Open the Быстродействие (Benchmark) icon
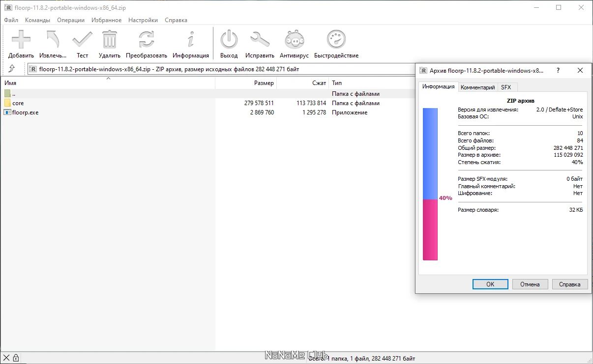 [336, 39]
